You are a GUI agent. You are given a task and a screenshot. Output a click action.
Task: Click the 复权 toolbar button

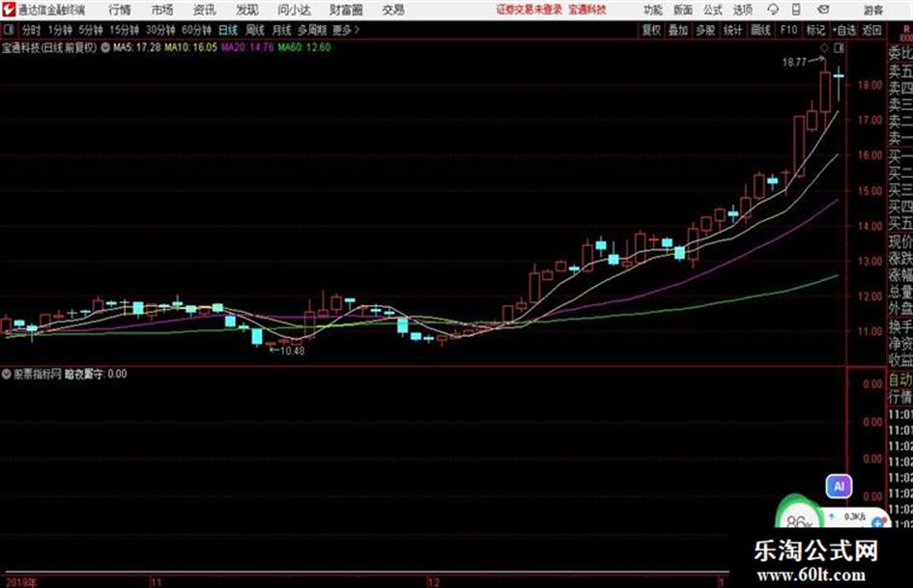point(651,30)
